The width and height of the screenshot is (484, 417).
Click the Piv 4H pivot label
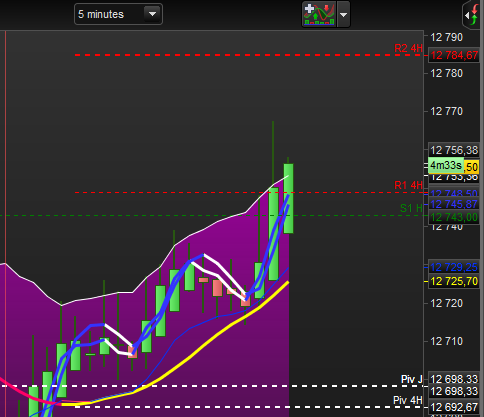click(x=408, y=400)
